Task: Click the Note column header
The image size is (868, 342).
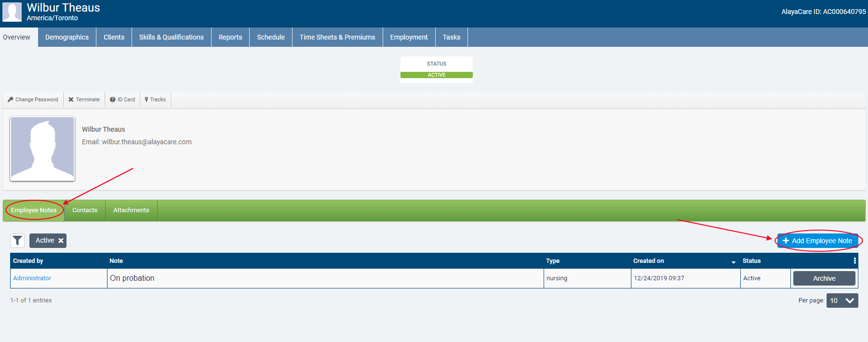Action: pyautogui.click(x=116, y=261)
